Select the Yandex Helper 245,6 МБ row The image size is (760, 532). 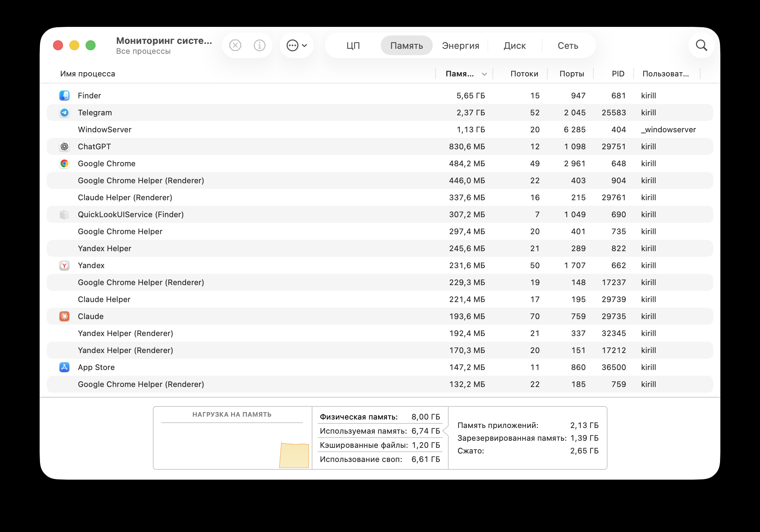point(380,248)
